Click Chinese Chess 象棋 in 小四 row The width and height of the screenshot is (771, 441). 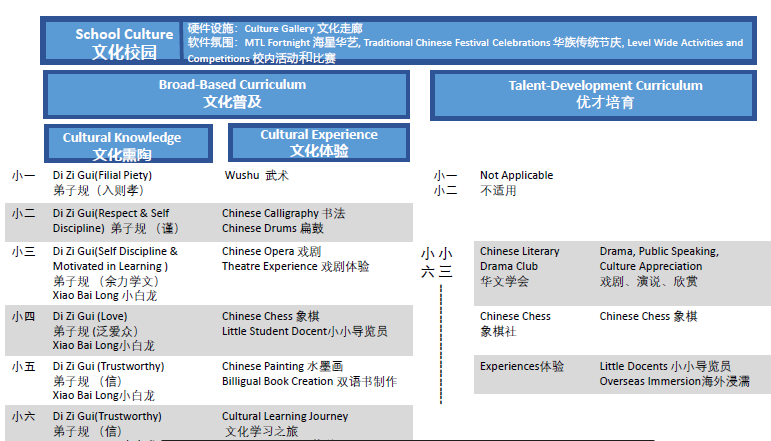click(x=270, y=317)
